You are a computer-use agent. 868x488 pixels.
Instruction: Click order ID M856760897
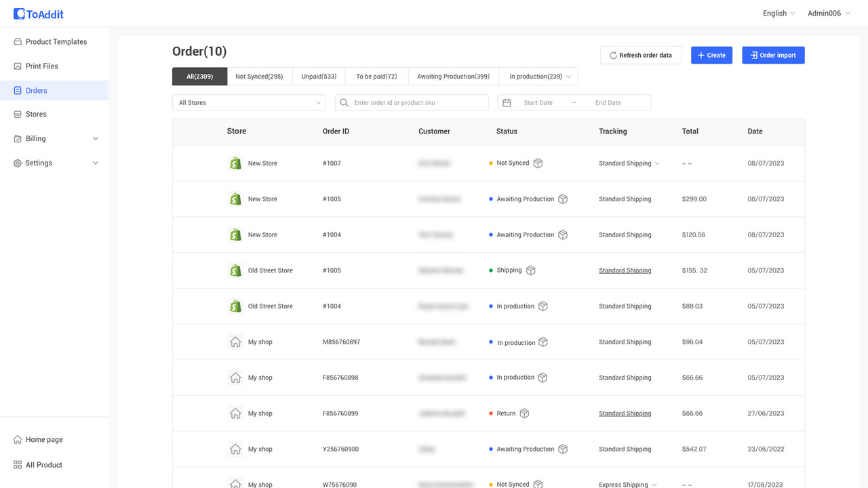(x=341, y=342)
